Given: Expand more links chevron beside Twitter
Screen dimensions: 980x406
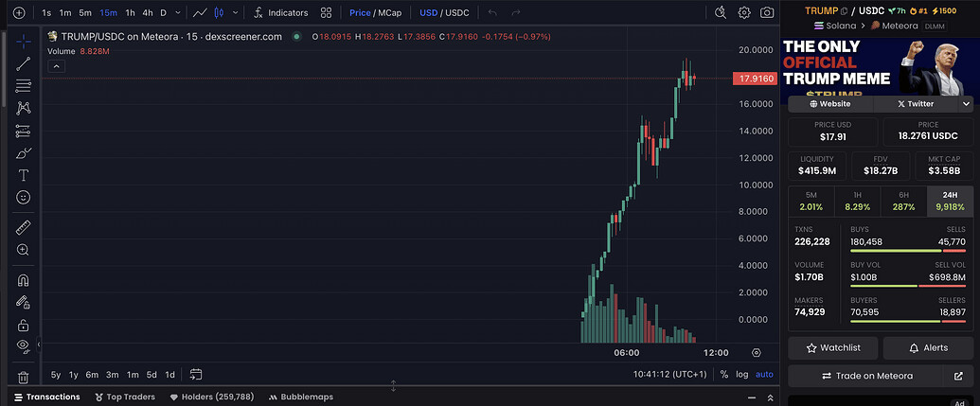Looking at the screenshot, I should point(966,104).
